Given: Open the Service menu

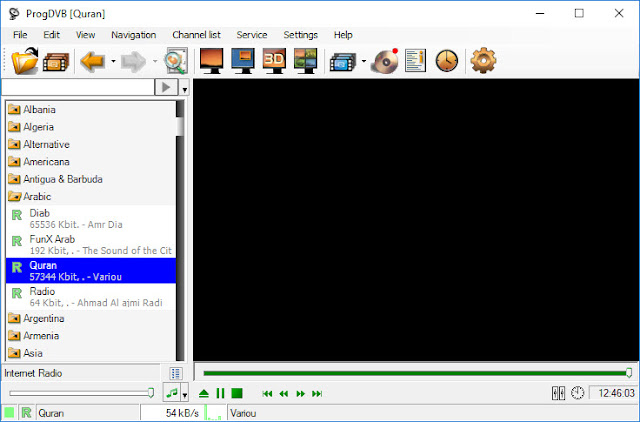Looking at the screenshot, I should tap(252, 35).
